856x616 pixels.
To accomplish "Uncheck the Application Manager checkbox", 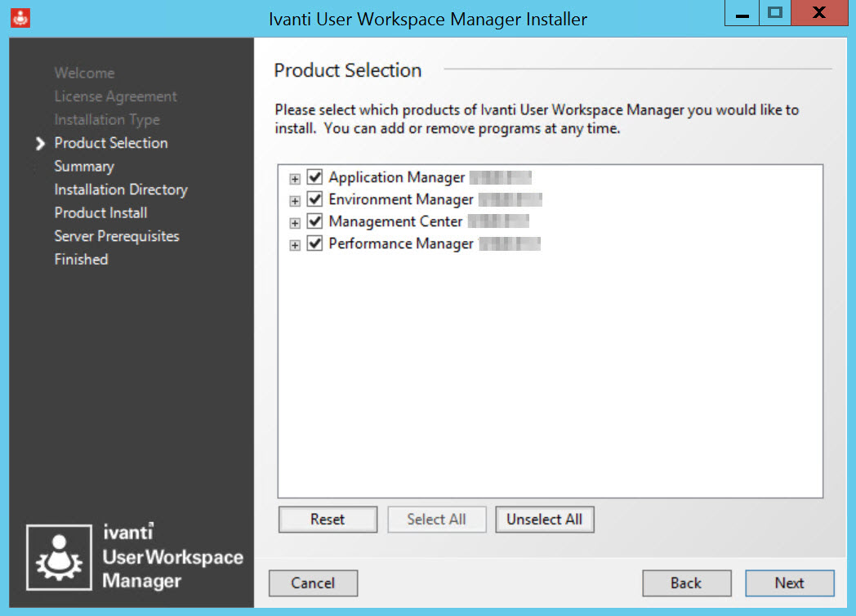I will coord(314,177).
